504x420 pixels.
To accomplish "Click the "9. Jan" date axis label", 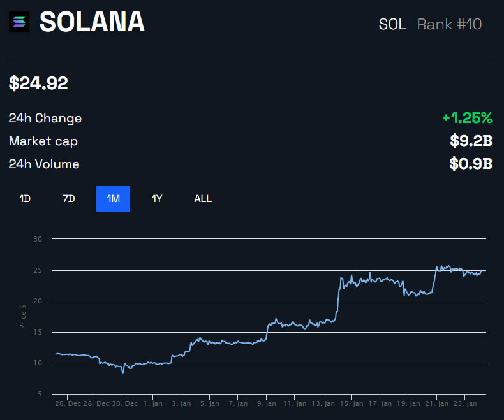I will (x=266, y=403).
